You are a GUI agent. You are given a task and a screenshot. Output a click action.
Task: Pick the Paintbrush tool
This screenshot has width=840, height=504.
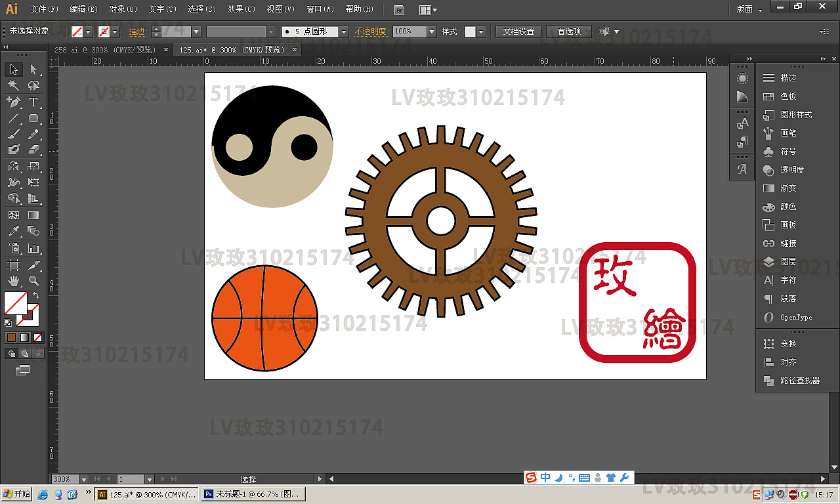coord(14,135)
